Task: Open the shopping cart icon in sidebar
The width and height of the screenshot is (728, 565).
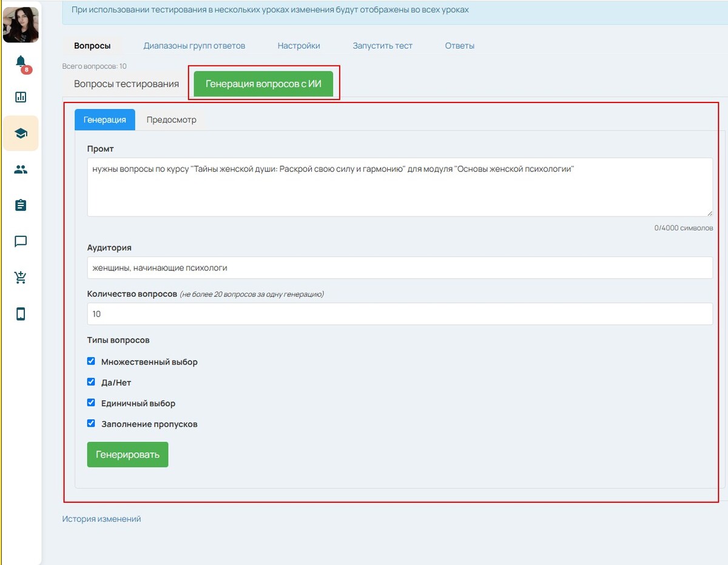Action: (21, 278)
